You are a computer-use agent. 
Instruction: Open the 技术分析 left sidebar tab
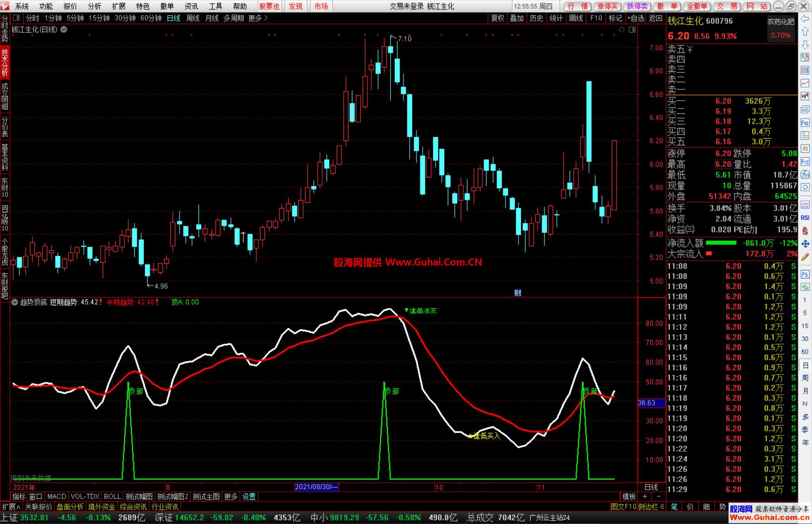click(5, 62)
